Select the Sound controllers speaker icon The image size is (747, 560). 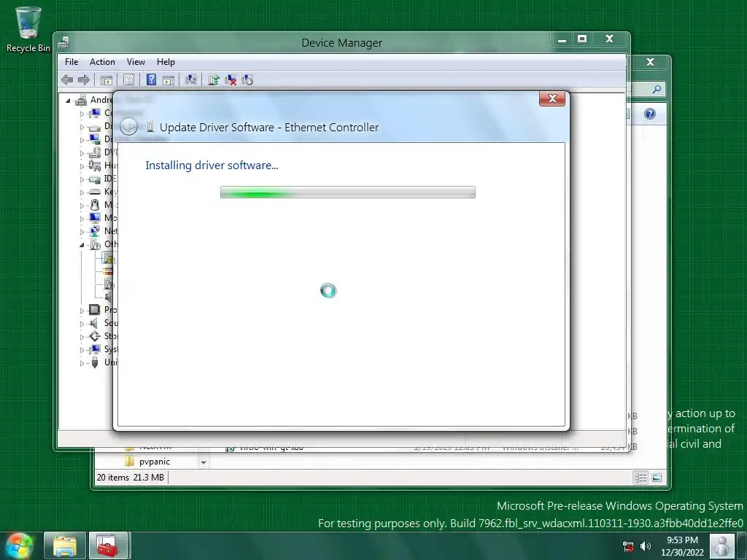pyautogui.click(x=94, y=323)
